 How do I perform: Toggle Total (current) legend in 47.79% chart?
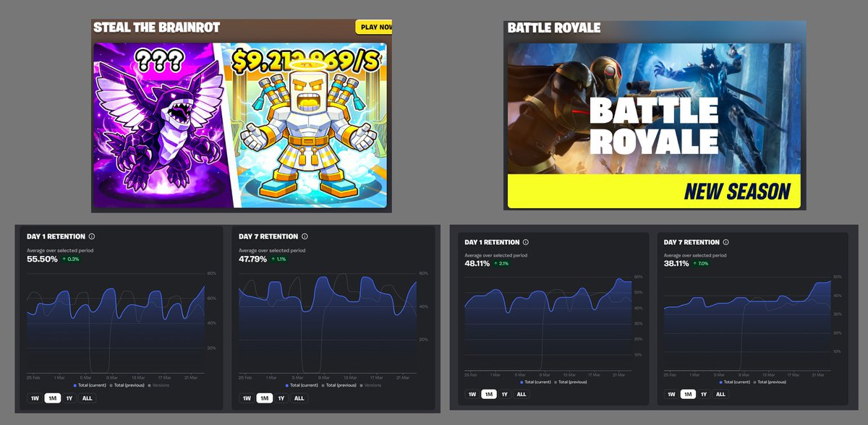[301, 385]
